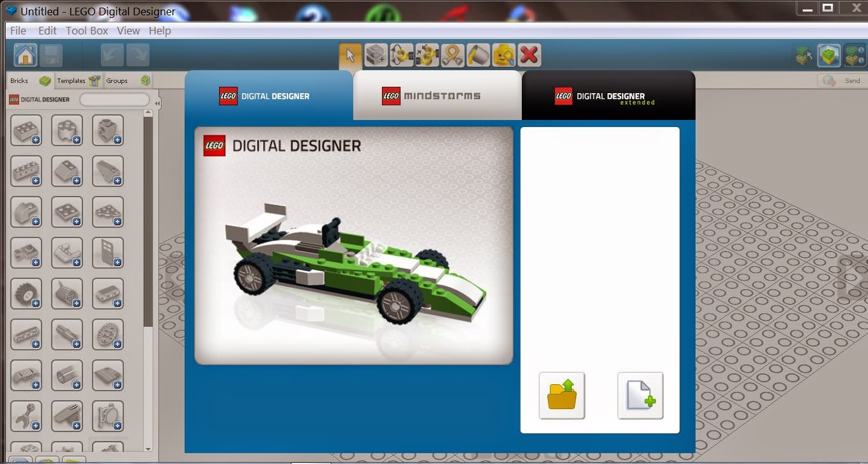Screen dimensions: 868x464
Task: Expand the slope brick category
Action: [67, 171]
